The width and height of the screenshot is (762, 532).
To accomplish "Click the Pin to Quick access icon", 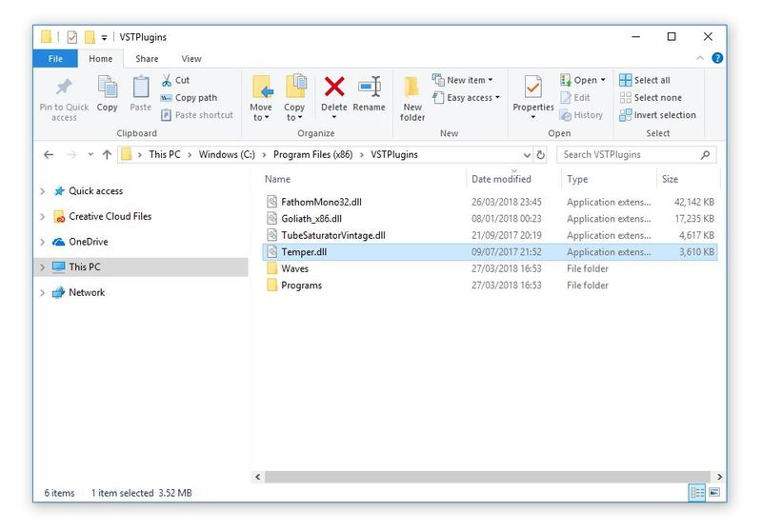I will tap(64, 88).
